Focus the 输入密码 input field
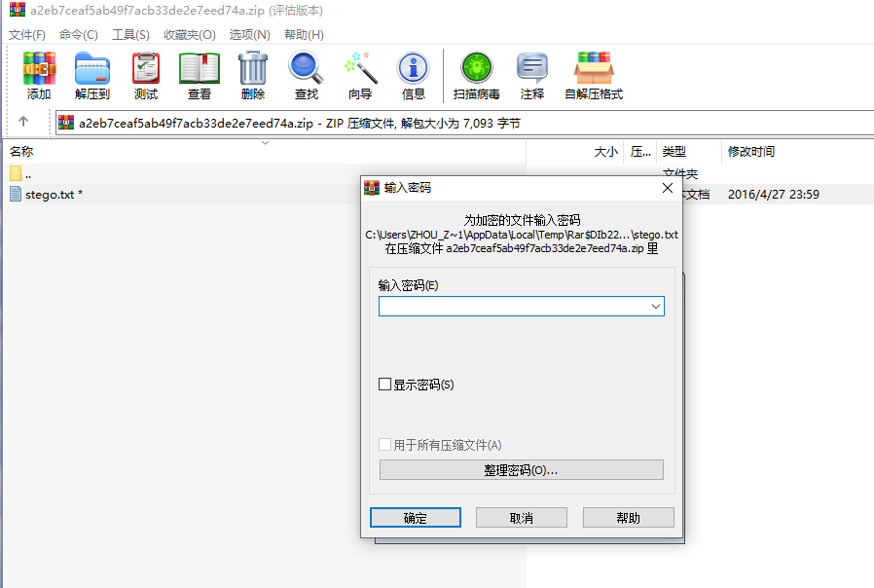Screen dimensions: 874x588 pos(521,306)
